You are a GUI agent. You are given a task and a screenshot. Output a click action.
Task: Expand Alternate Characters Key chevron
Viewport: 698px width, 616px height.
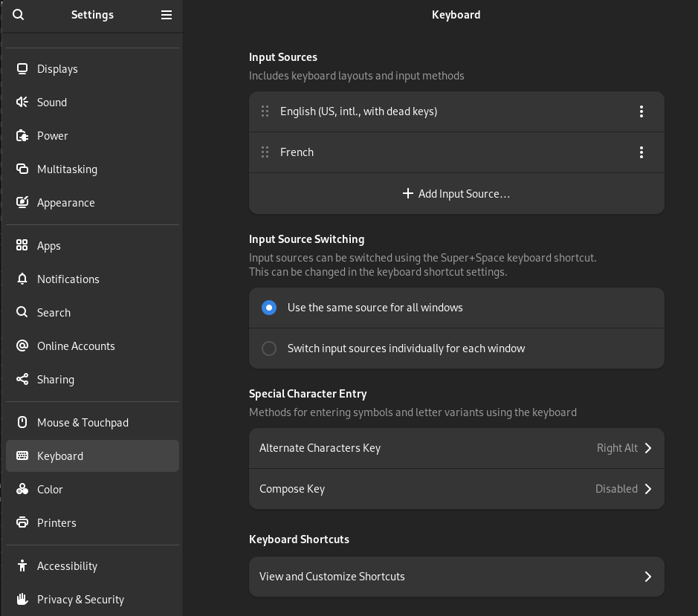pyautogui.click(x=648, y=448)
